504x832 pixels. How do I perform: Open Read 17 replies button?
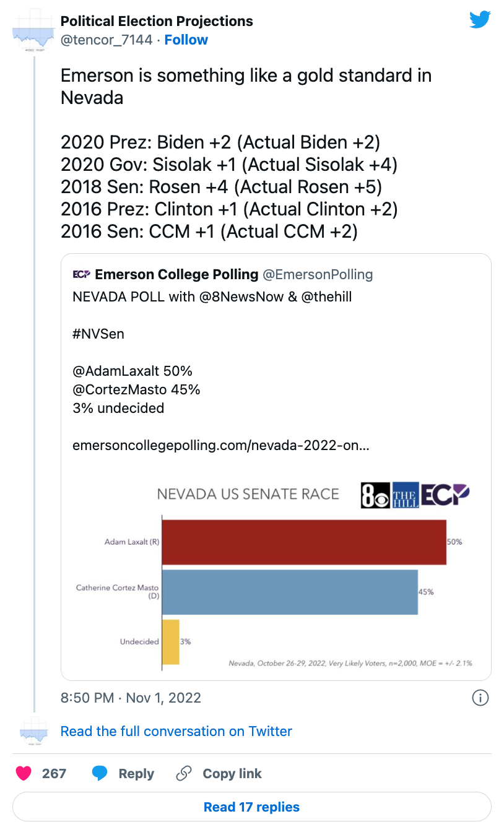251,807
